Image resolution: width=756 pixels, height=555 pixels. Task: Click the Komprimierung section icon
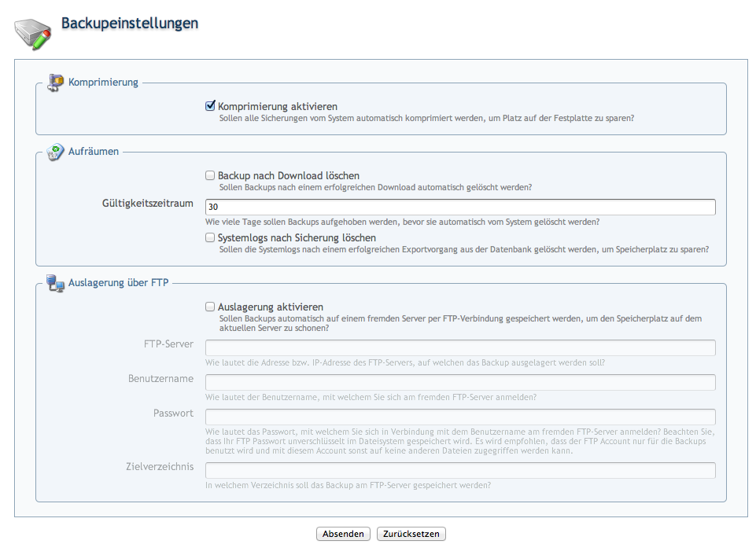(x=55, y=83)
